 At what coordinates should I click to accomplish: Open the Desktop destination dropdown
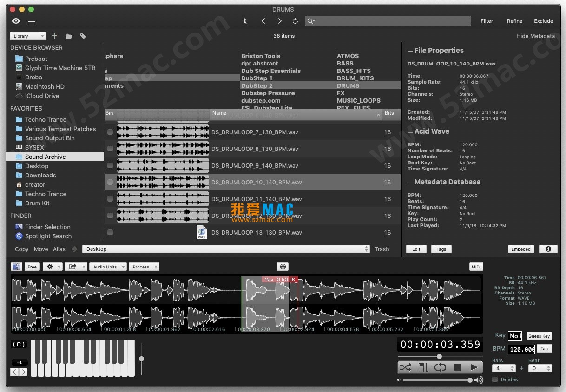pyautogui.click(x=226, y=249)
